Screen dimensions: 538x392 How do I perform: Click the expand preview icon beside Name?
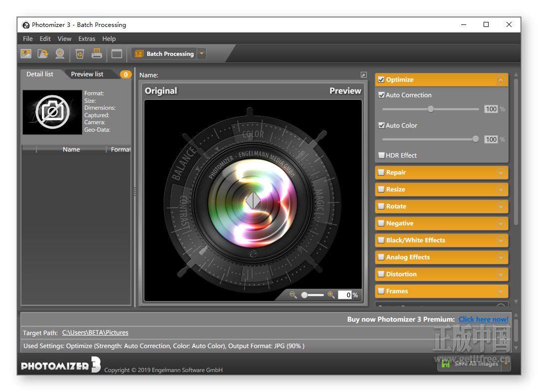[x=364, y=75]
